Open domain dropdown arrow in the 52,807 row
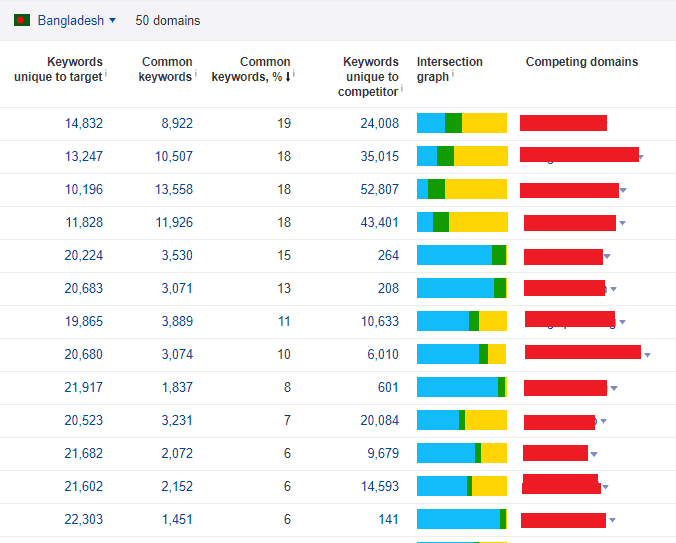Screen dimensions: 676x543 [x=622, y=190]
